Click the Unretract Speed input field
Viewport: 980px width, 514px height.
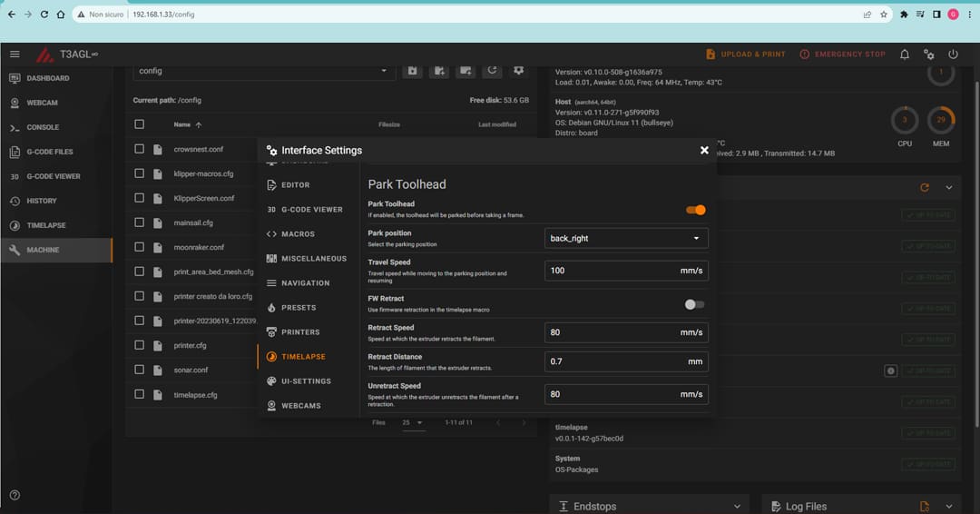pos(626,394)
